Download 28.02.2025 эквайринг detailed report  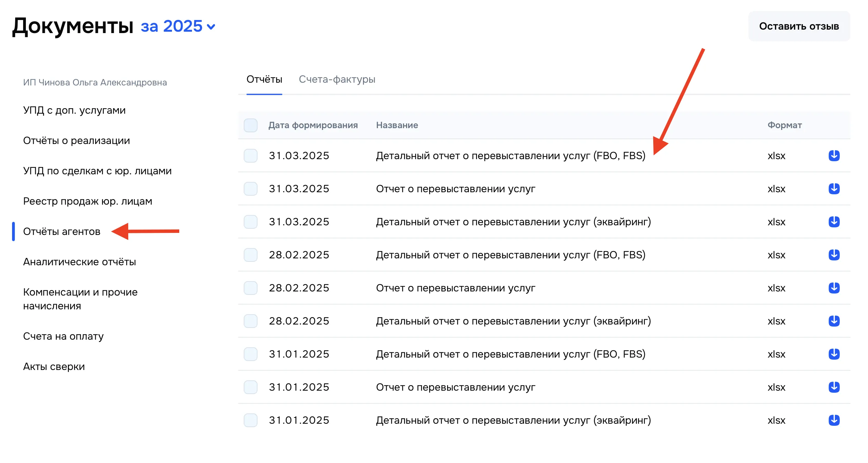834,321
